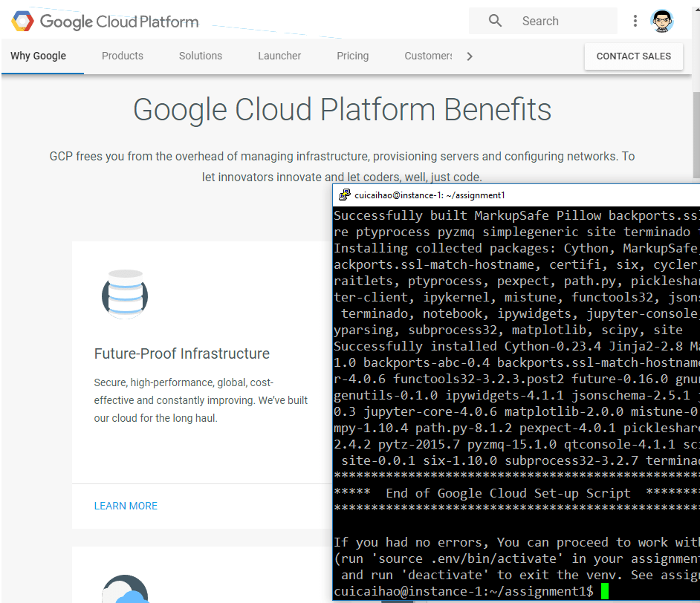Viewport: 700px width, 603px height.
Task: Follow the LEARN MORE link
Action: click(x=126, y=506)
